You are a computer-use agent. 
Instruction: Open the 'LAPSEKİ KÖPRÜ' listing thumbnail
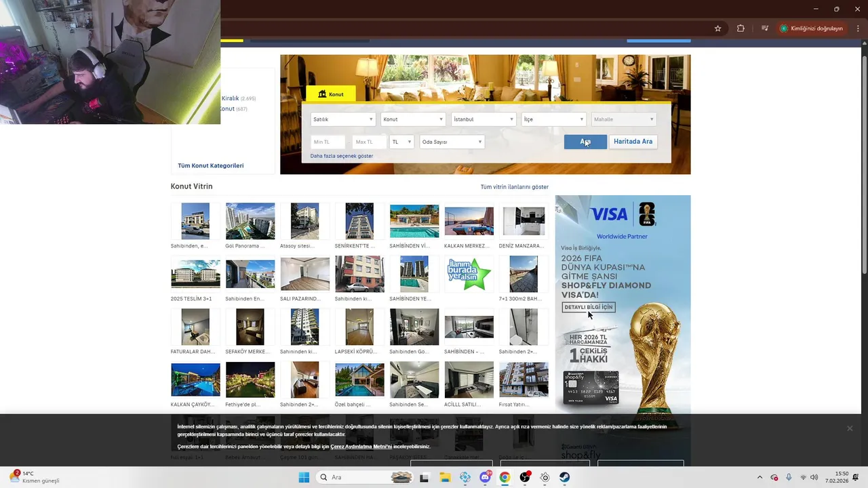(359, 327)
